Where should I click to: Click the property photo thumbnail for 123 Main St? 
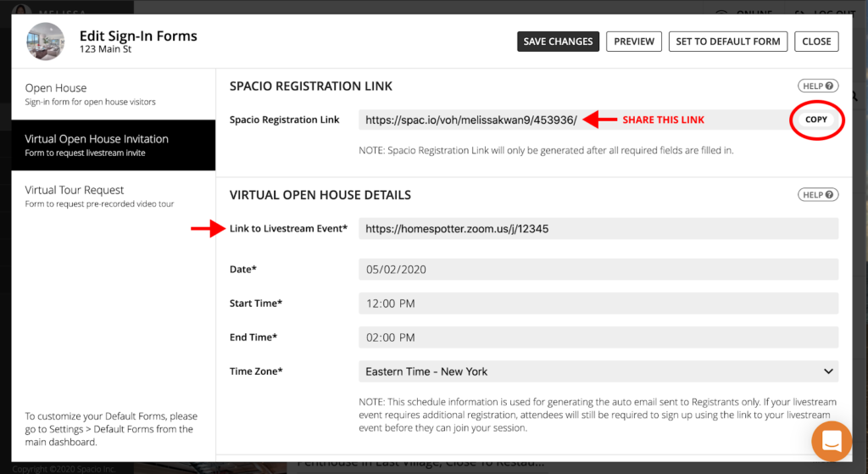click(x=46, y=42)
